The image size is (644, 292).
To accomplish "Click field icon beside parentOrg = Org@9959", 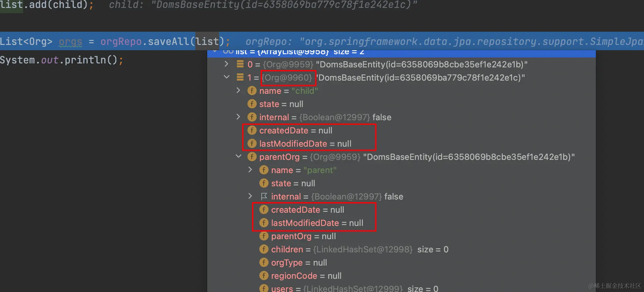I will (x=252, y=157).
